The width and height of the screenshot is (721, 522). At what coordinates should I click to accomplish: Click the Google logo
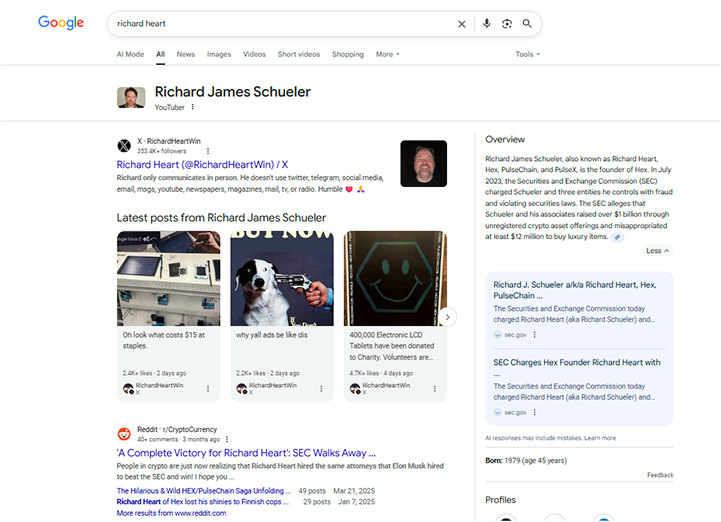[x=61, y=23]
